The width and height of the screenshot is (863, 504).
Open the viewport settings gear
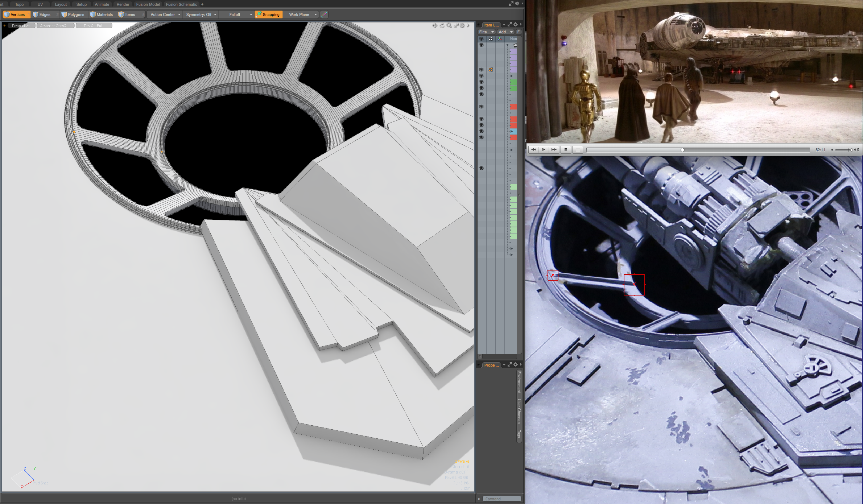(462, 25)
